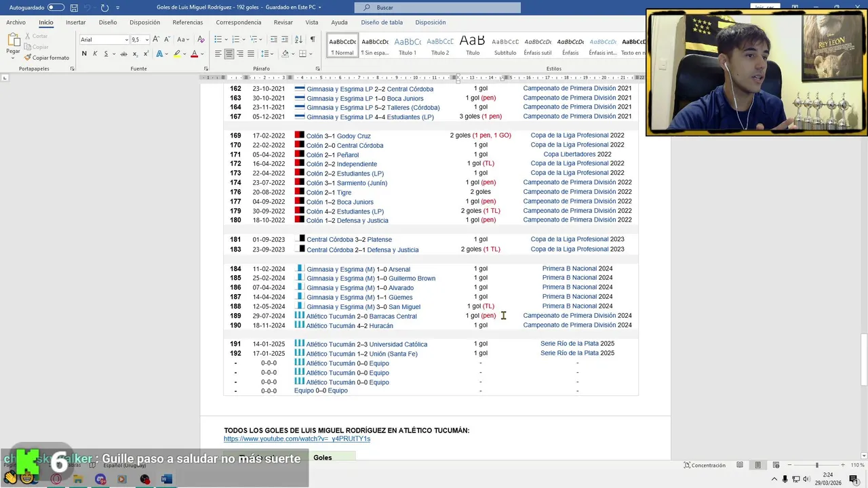Click the Redo arrow in quick access toolbar
The width and height of the screenshot is (868, 488).
[104, 7]
